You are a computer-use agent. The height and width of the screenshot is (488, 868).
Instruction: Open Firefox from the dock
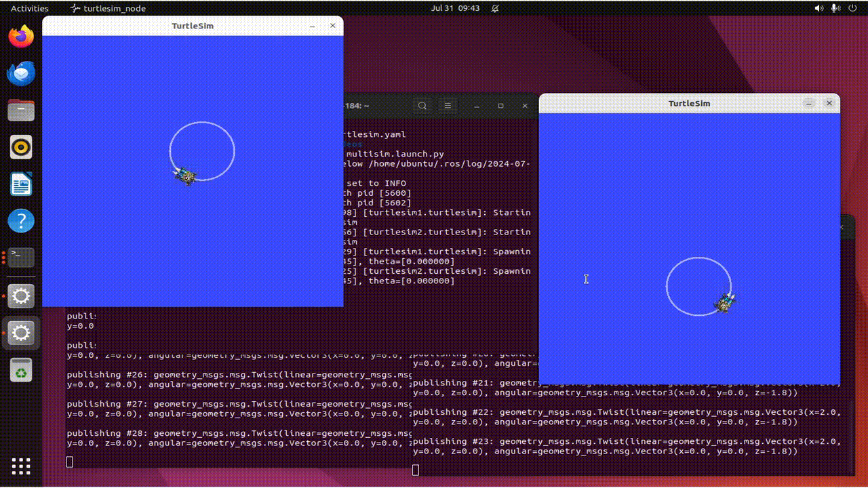21,37
